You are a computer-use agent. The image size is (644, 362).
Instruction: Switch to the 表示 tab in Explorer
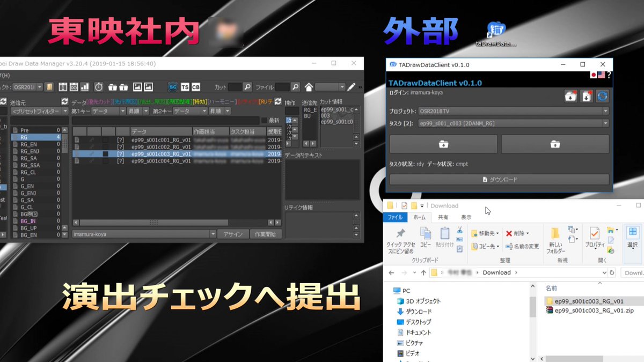[x=466, y=217]
